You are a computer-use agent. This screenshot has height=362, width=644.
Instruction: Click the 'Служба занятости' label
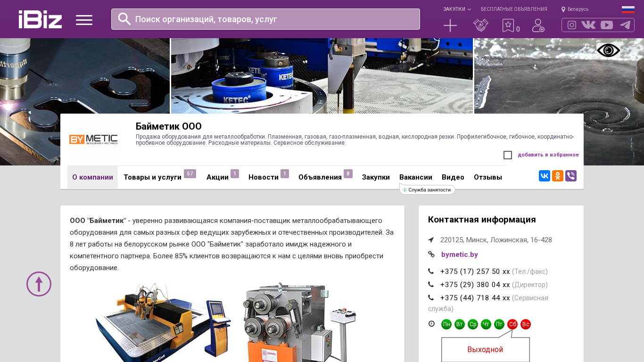(427, 189)
